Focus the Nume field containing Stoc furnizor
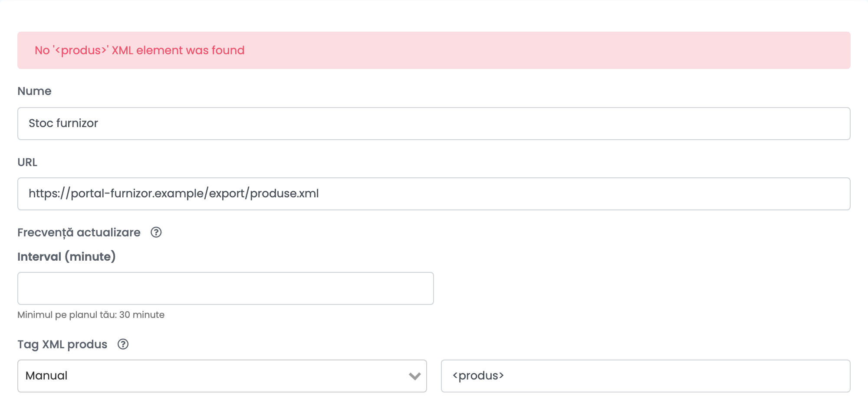This screenshot has width=868, height=399. 434,124
